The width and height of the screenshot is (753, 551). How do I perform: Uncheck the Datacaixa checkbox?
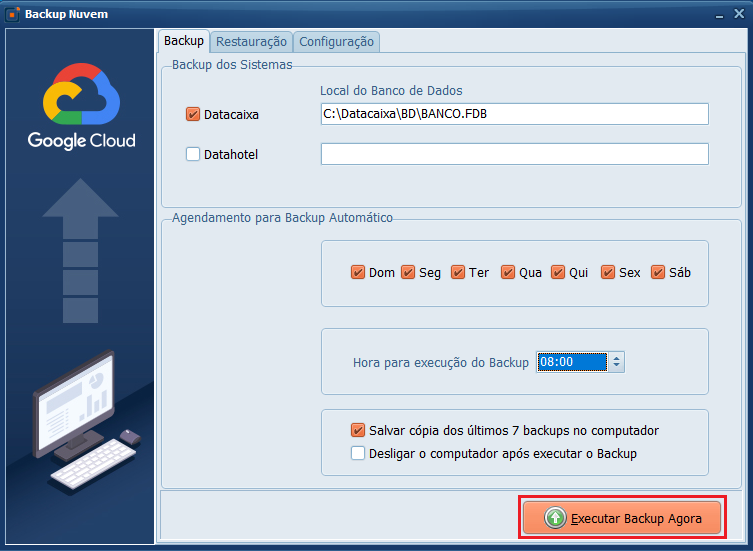pyautogui.click(x=193, y=114)
